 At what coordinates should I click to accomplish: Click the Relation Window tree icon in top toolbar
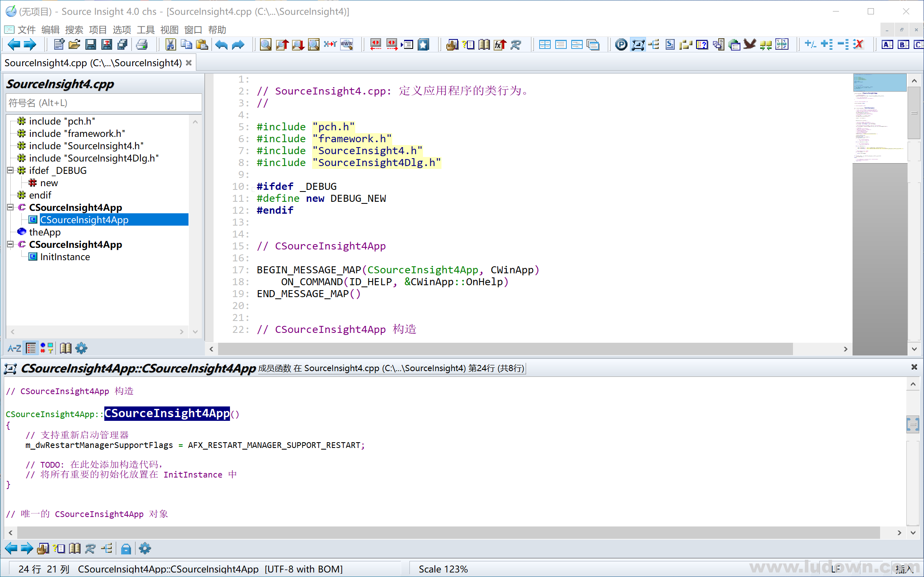654,44
